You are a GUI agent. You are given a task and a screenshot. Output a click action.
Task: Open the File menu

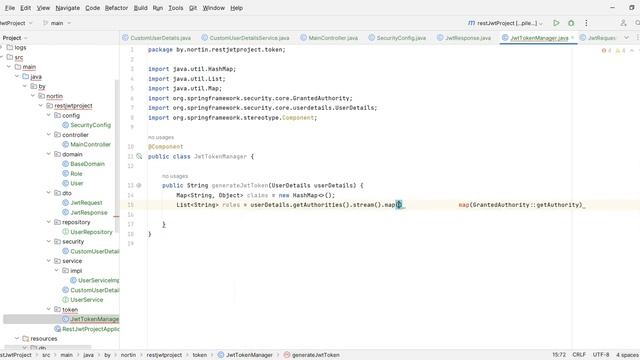9,8
